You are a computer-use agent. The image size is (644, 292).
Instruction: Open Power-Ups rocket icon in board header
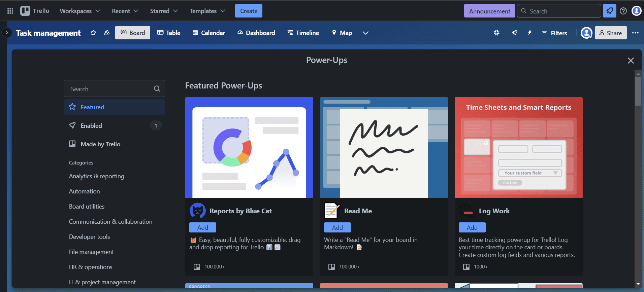coord(514,33)
